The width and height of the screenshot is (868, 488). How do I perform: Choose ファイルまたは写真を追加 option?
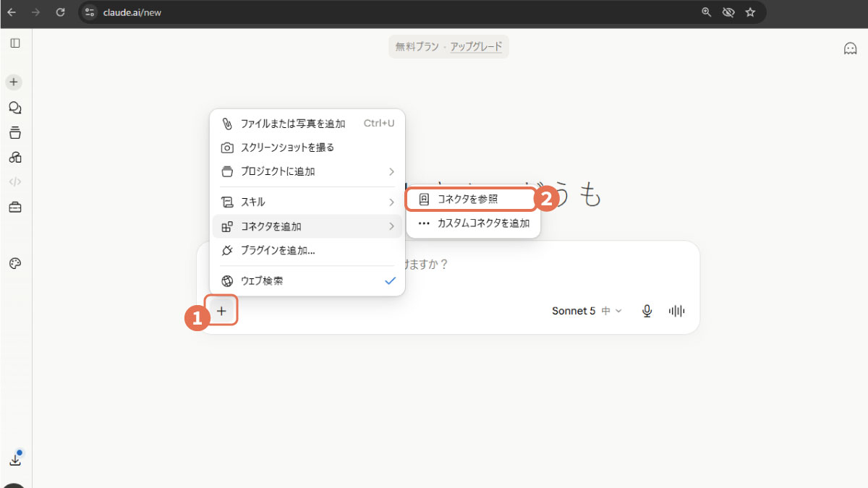(x=307, y=124)
